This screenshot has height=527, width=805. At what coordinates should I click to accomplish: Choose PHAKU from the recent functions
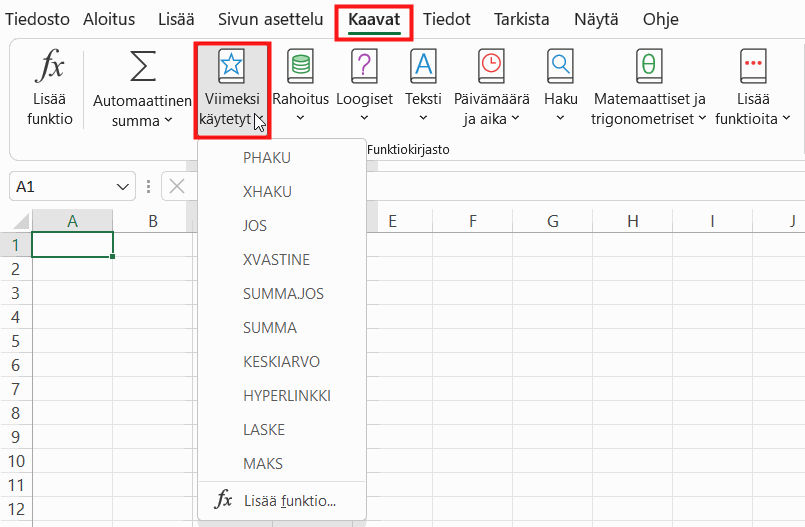[282, 158]
